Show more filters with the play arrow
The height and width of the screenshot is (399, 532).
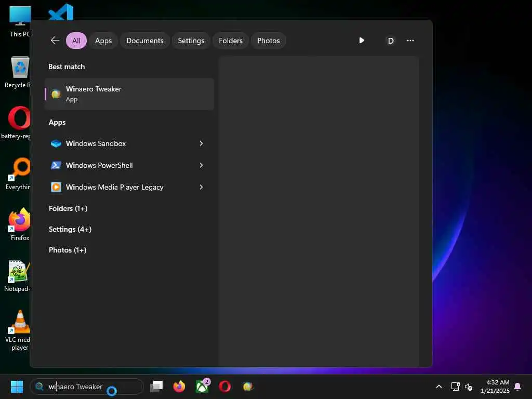click(x=362, y=41)
